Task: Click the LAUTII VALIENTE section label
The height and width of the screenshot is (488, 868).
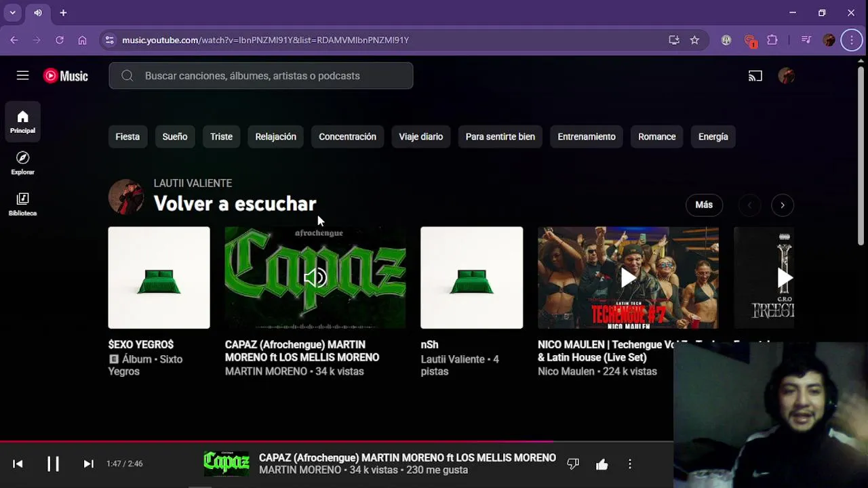Action: coord(193,183)
